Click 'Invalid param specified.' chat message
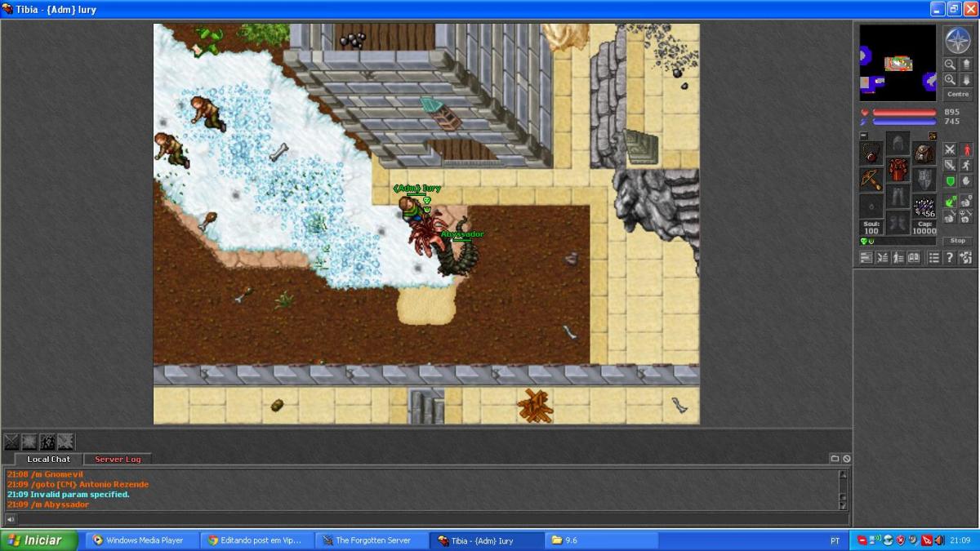Image resolution: width=980 pixels, height=551 pixels. pos(69,494)
